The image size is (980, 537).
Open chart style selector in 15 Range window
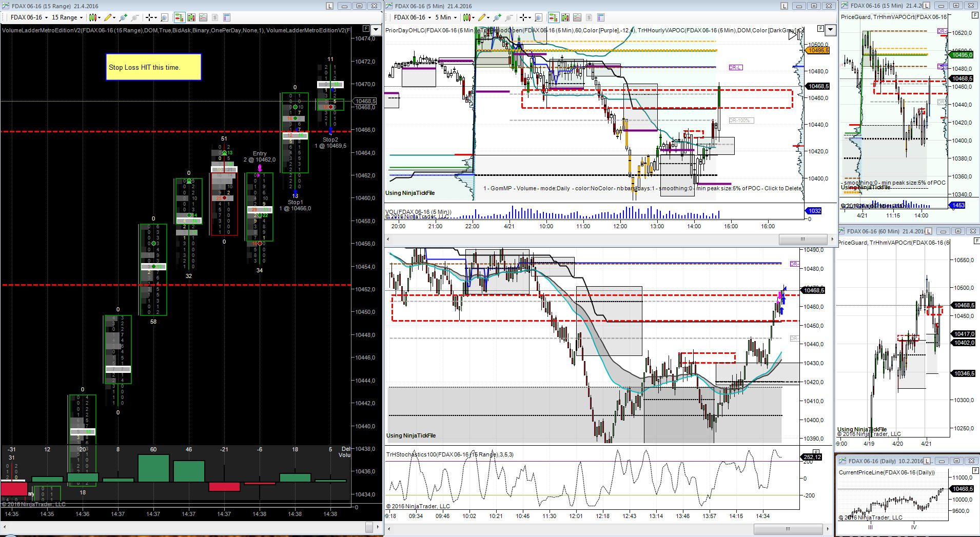coord(93,17)
